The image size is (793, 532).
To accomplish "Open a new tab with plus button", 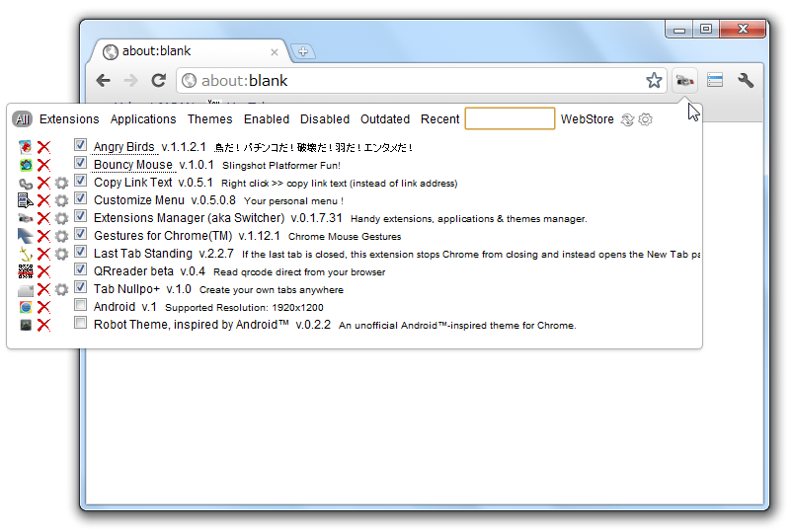I will (303, 51).
